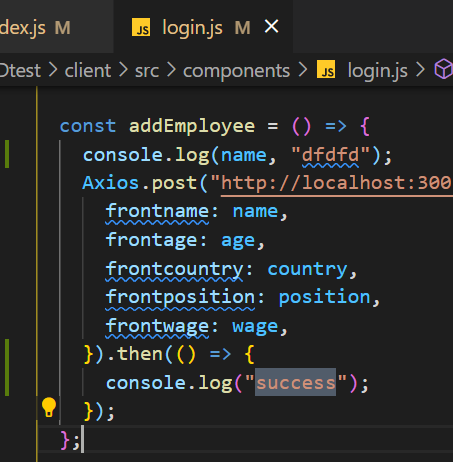The image size is (453, 462).
Task: Select the 'src' breadcrumb folder
Action: [x=147, y=71]
